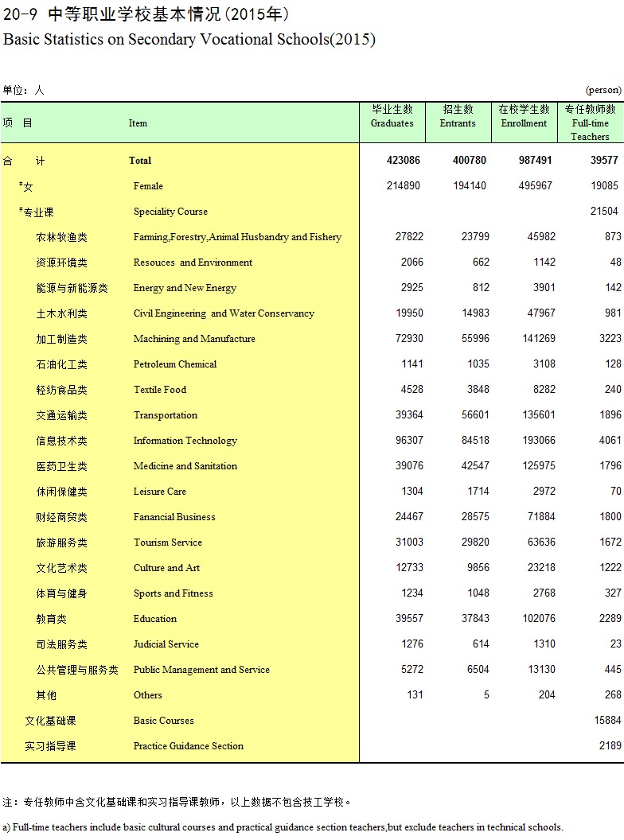Image resolution: width=624 pixels, height=840 pixels.
Task: Select Public Management enrollment 13130
Action: point(541,669)
